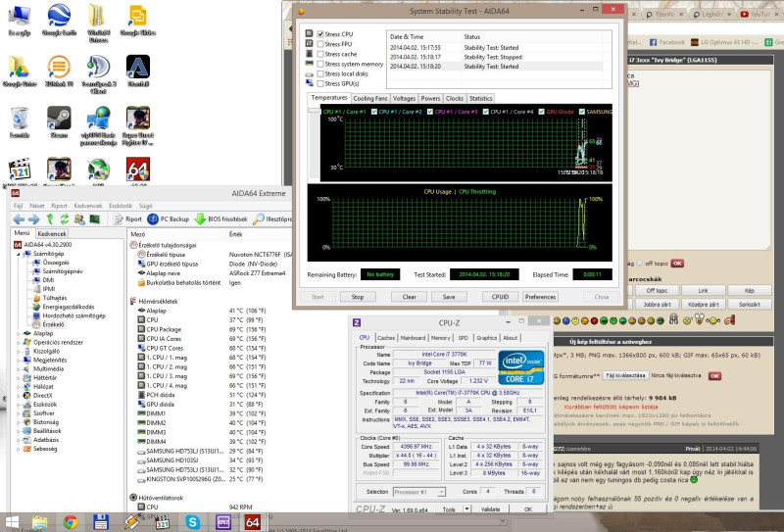Toggle the GPU Diode graph checkbox
The image size is (784, 532).
(x=542, y=112)
